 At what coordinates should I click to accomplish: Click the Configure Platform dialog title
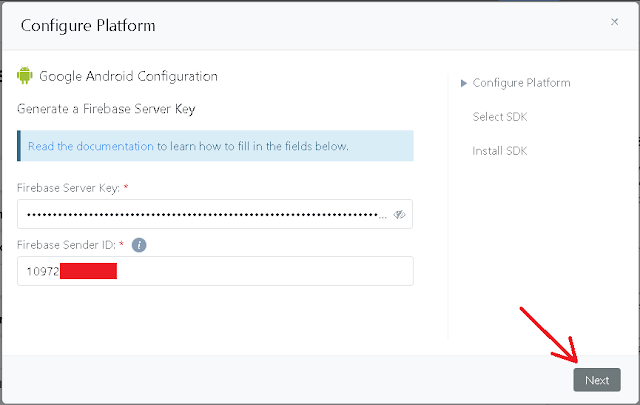click(88, 26)
